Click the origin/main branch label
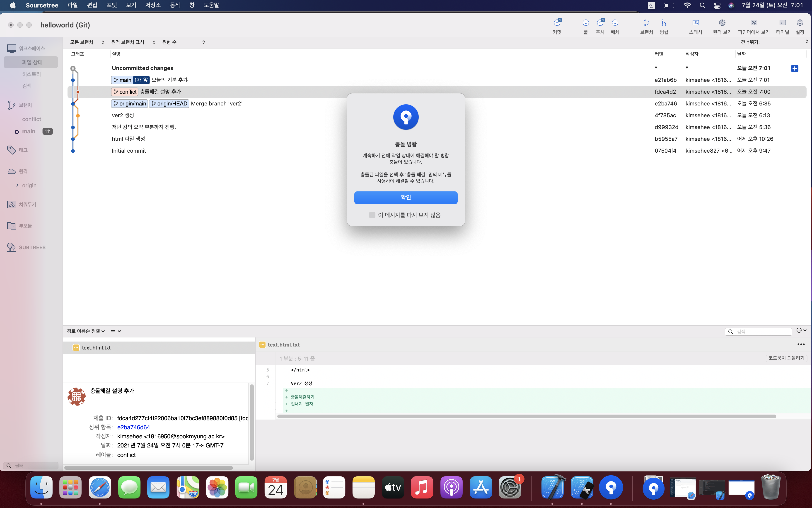 click(130, 103)
